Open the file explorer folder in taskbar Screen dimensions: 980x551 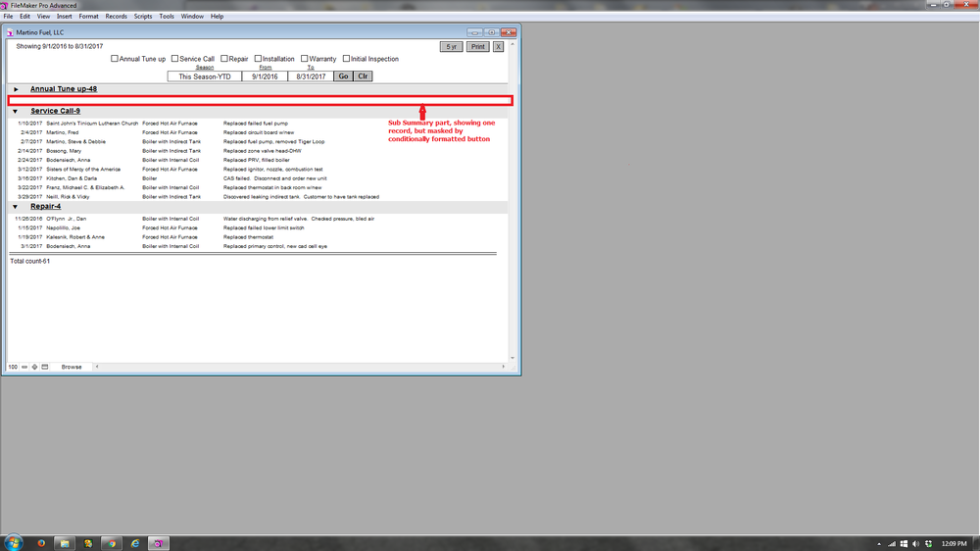pyautogui.click(x=64, y=542)
